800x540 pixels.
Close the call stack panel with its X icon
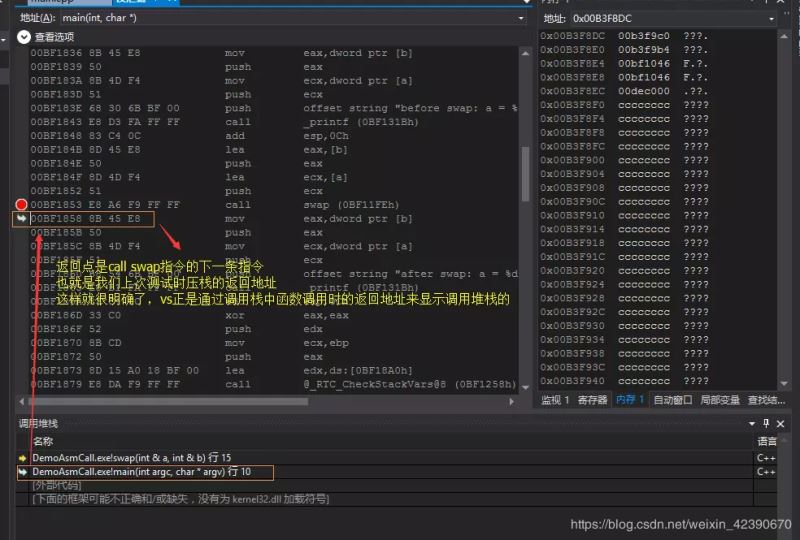tap(781, 423)
